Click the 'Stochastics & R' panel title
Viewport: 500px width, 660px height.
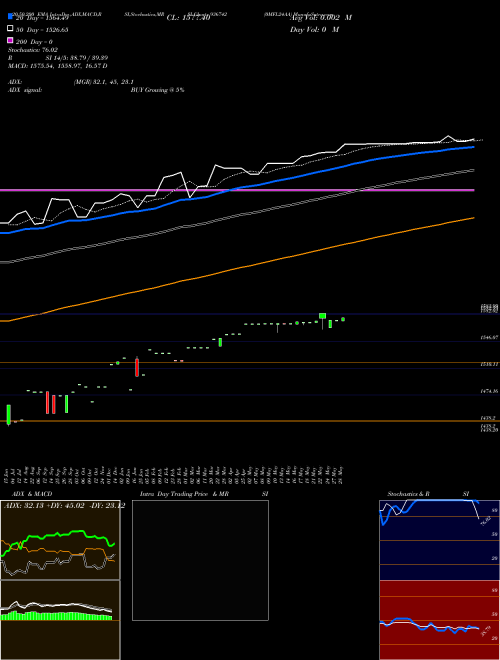(x=408, y=494)
